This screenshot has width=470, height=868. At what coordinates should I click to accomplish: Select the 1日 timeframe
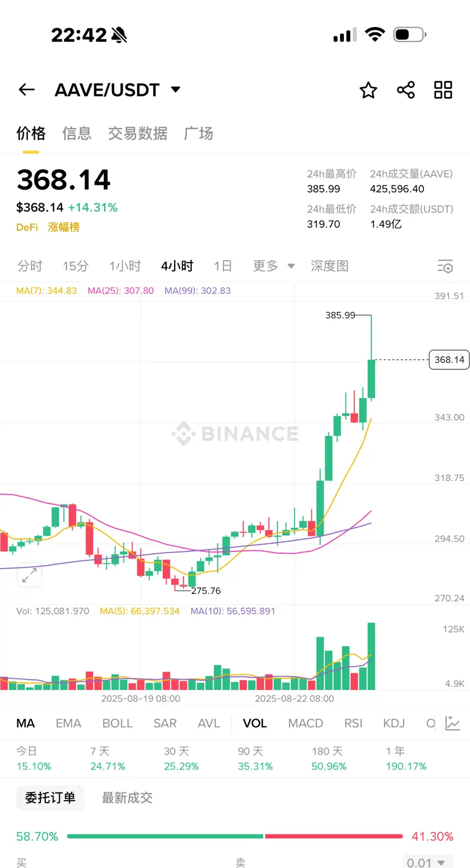click(223, 266)
